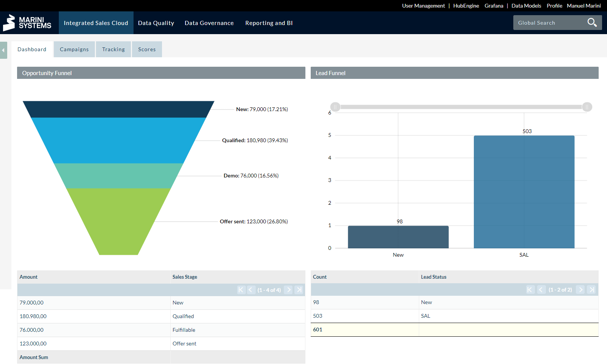The height and width of the screenshot is (364, 607).
Task: Click the next page arrow under Sales Stage
Action: click(x=289, y=290)
